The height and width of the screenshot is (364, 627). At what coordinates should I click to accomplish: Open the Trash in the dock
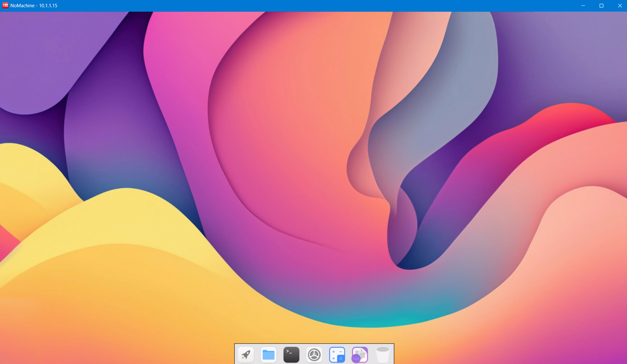[x=383, y=355]
